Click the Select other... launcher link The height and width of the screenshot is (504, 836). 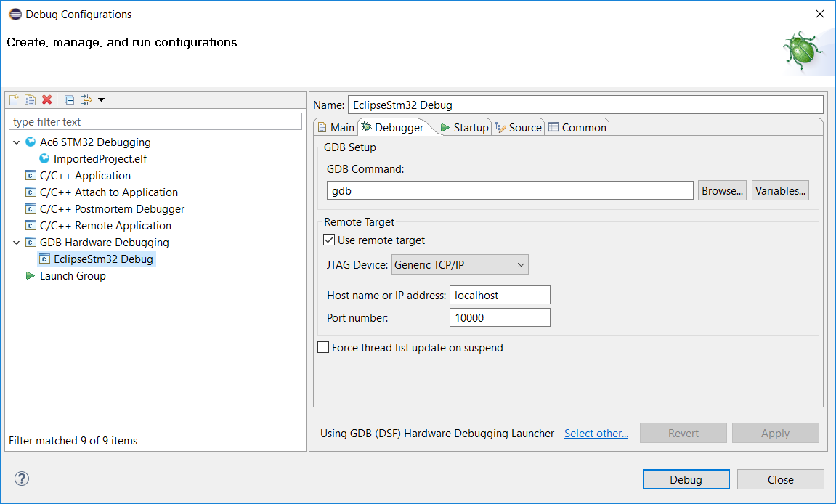596,433
